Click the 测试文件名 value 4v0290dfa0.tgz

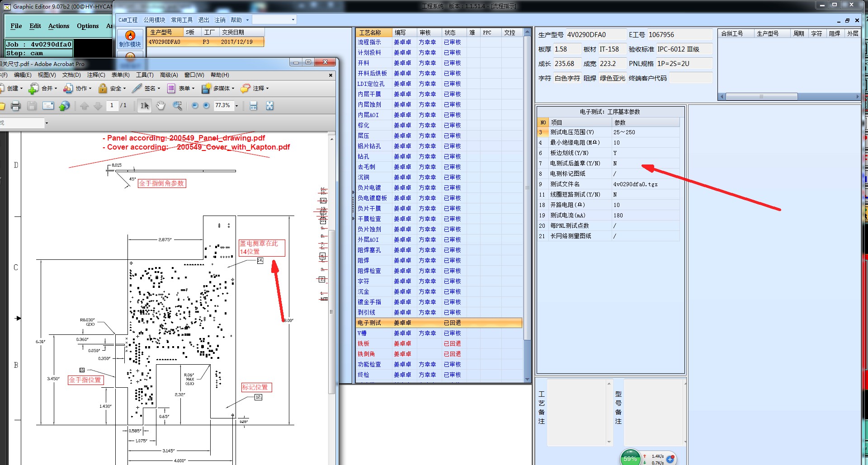(x=635, y=184)
